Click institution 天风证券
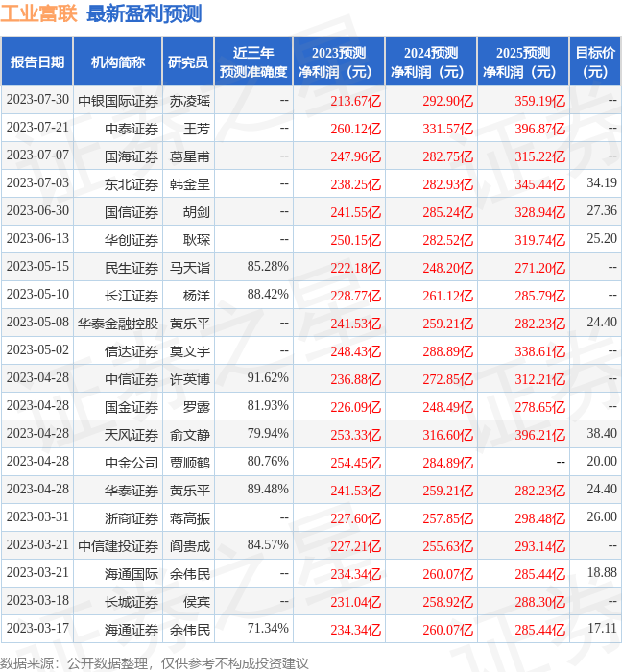 (x=132, y=435)
